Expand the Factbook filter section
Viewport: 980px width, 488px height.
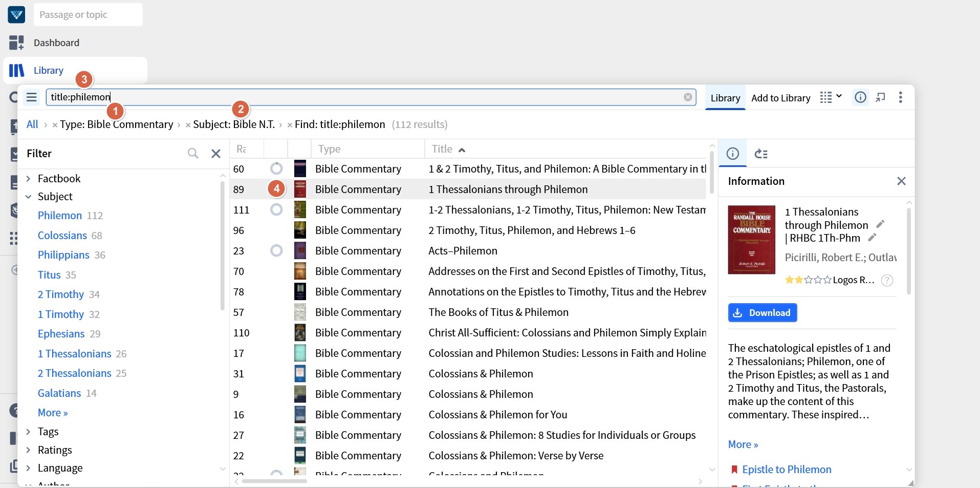pyautogui.click(x=29, y=178)
